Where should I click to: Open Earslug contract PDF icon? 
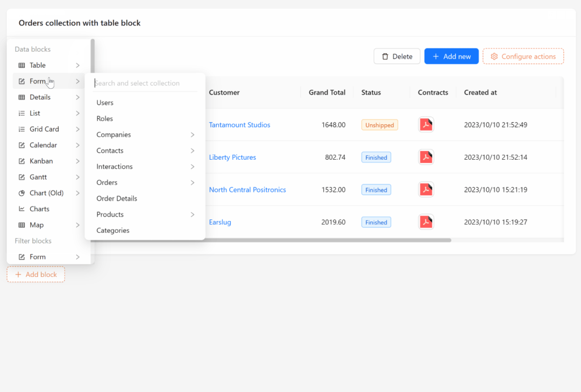[426, 222]
